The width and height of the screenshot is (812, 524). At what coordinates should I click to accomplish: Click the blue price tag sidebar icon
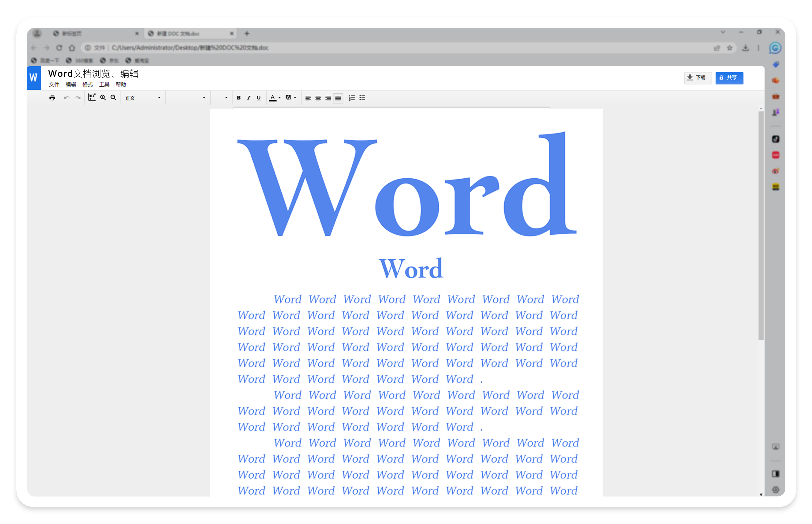pyautogui.click(x=776, y=64)
